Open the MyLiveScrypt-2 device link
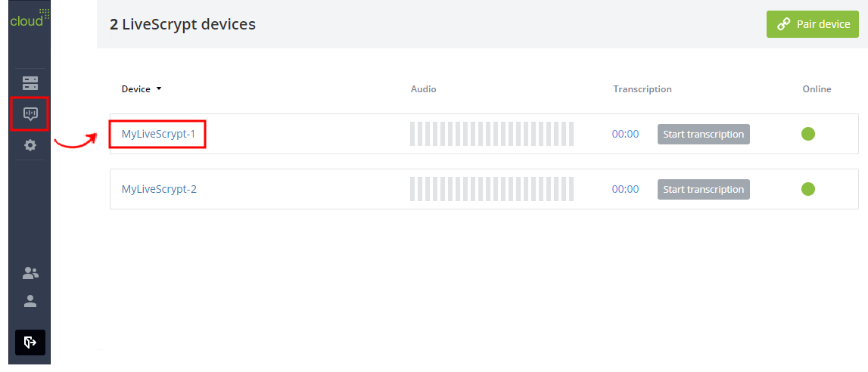Viewport: 868px width, 372px height. pos(159,189)
